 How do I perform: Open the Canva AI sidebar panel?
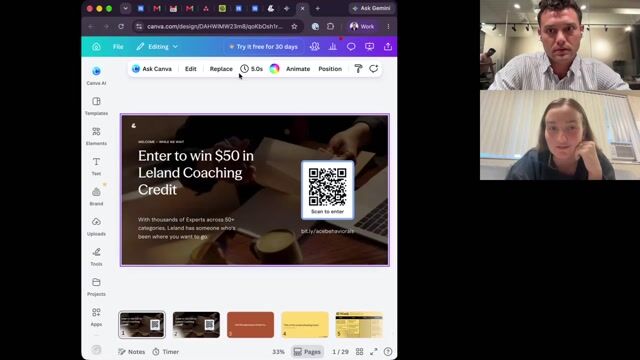point(96,76)
